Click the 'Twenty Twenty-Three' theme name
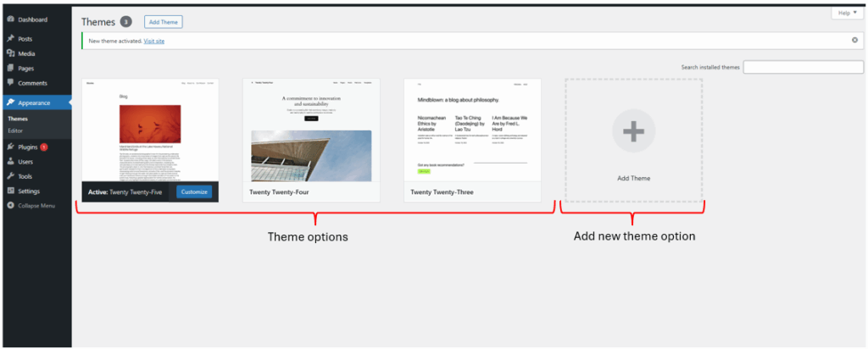Image resolution: width=868 pixels, height=349 pixels. tap(442, 192)
